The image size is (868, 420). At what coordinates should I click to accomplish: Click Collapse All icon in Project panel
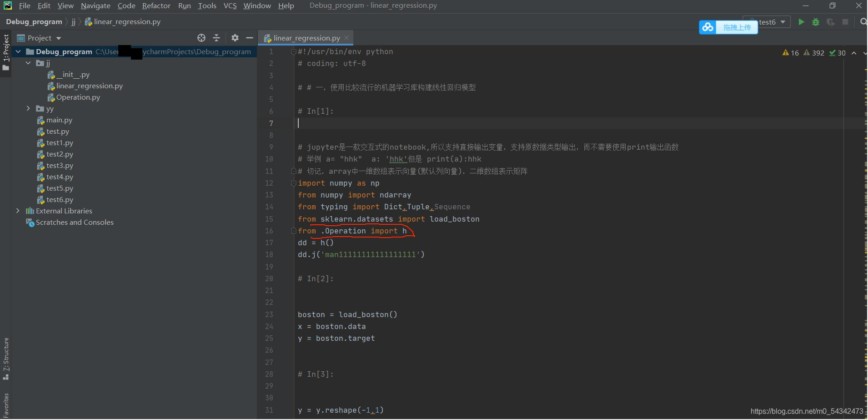click(216, 38)
